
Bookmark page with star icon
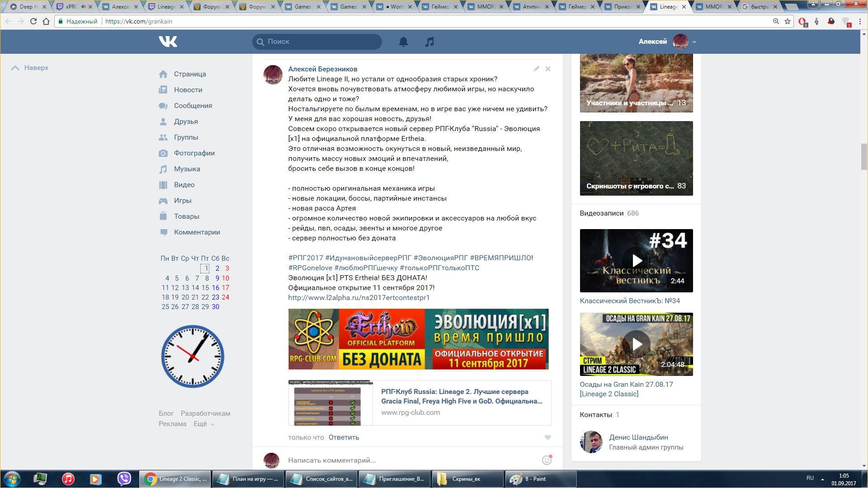point(788,21)
